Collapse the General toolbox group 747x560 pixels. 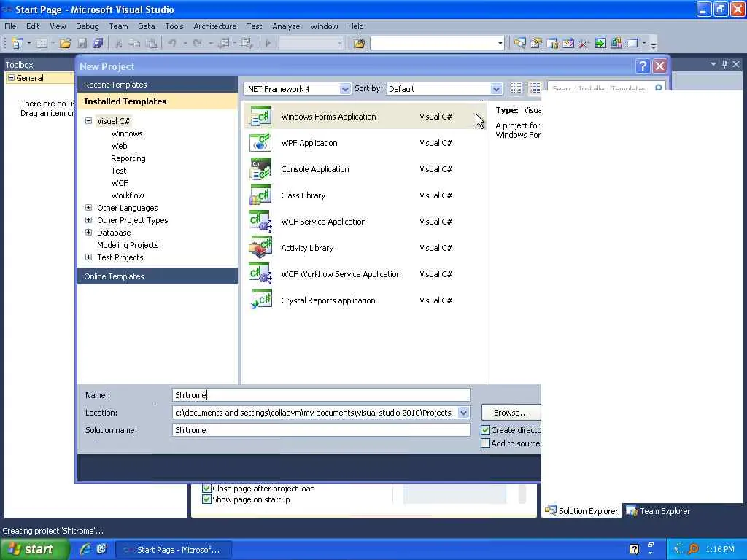(x=11, y=77)
